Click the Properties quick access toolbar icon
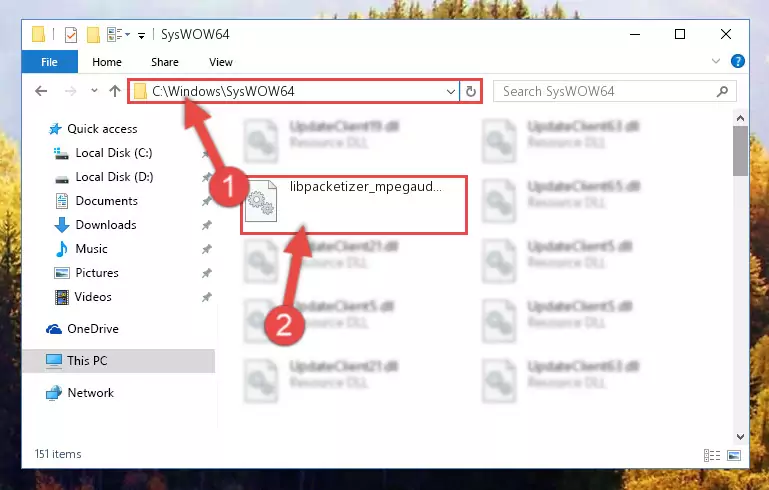769x490 pixels. pyautogui.click(x=71, y=35)
